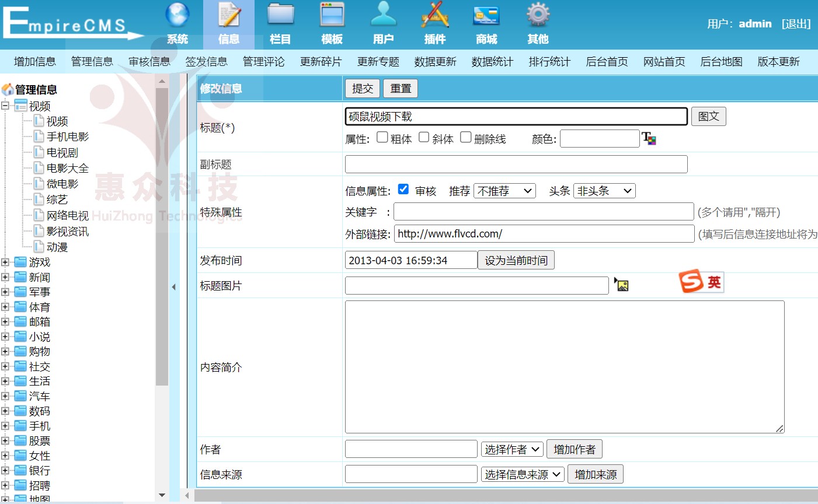Click the 提交 button
The image size is (818, 504).
363,88
